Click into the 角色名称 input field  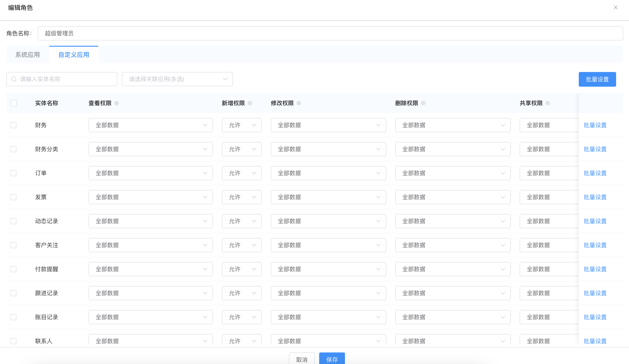[330, 33]
